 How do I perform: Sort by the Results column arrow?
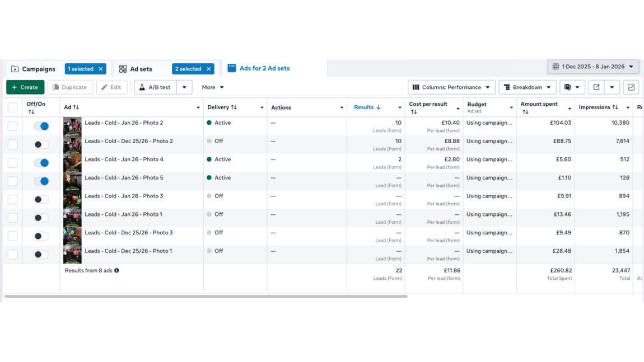pos(379,107)
